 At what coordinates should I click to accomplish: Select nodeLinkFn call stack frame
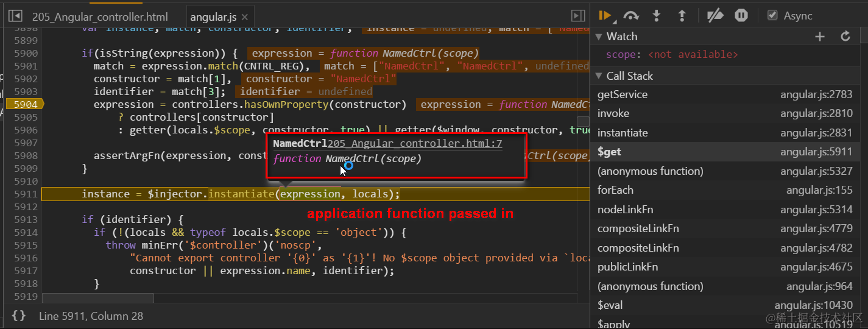point(725,210)
